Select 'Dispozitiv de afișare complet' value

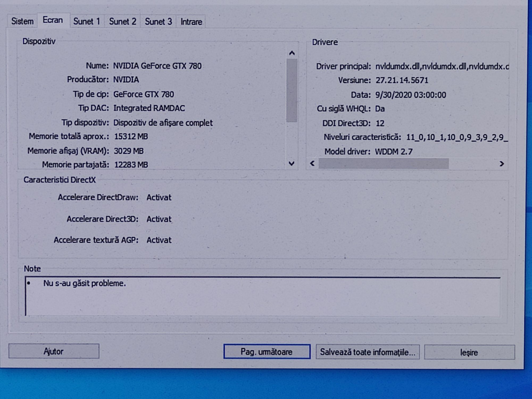coord(163,123)
